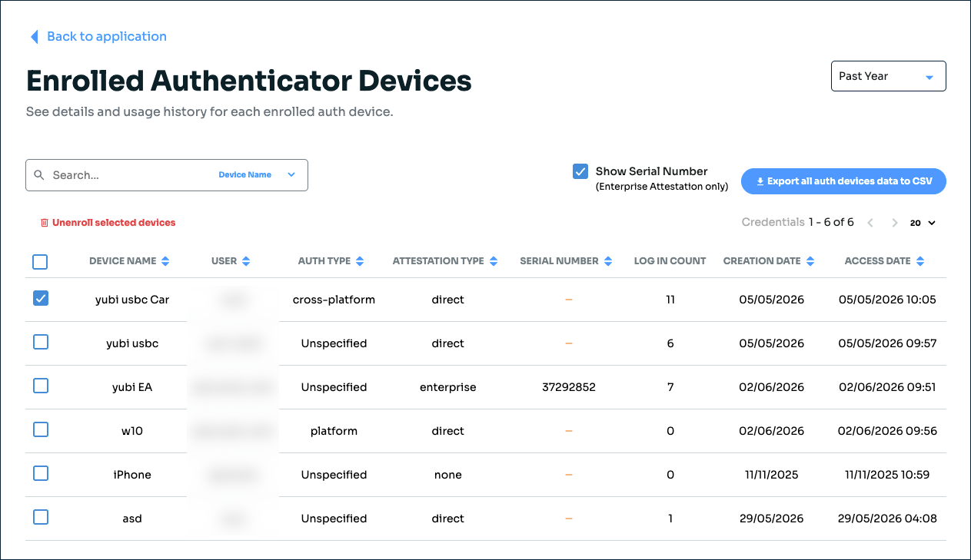971x560 pixels.
Task: Check the yubi EA row checkbox
Action: coord(41,386)
